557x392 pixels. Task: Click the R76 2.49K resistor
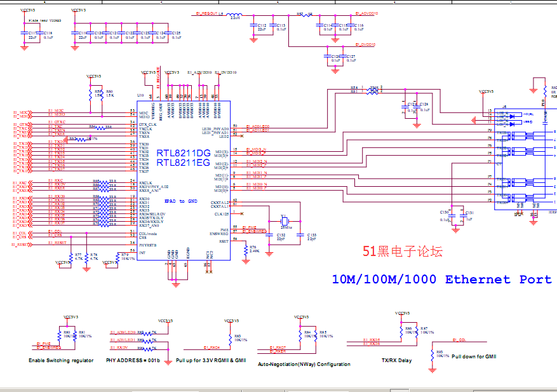(246, 250)
